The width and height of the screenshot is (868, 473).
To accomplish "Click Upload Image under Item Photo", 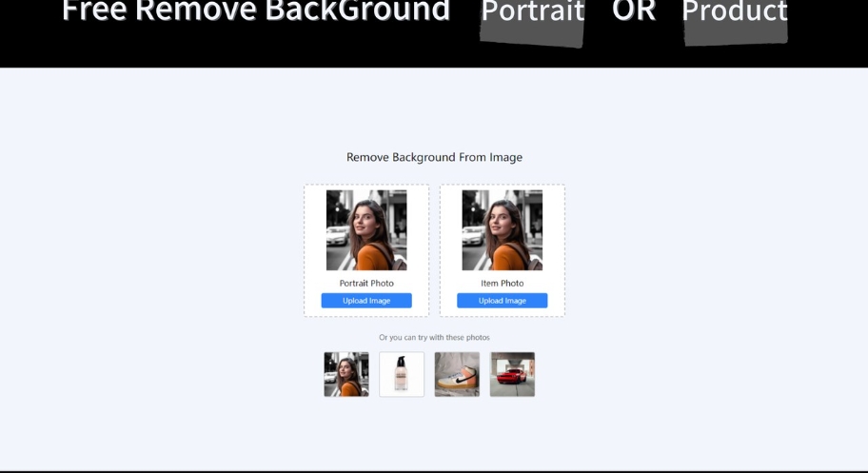I will (502, 301).
